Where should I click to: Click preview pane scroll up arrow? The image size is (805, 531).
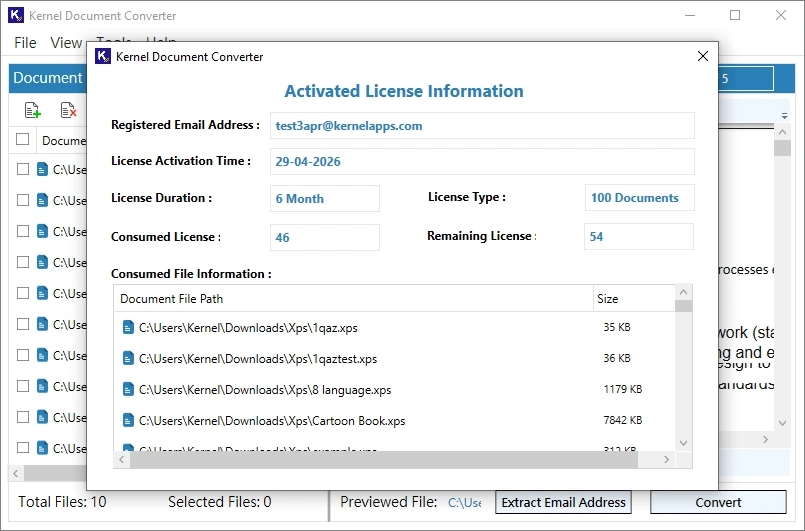782,132
